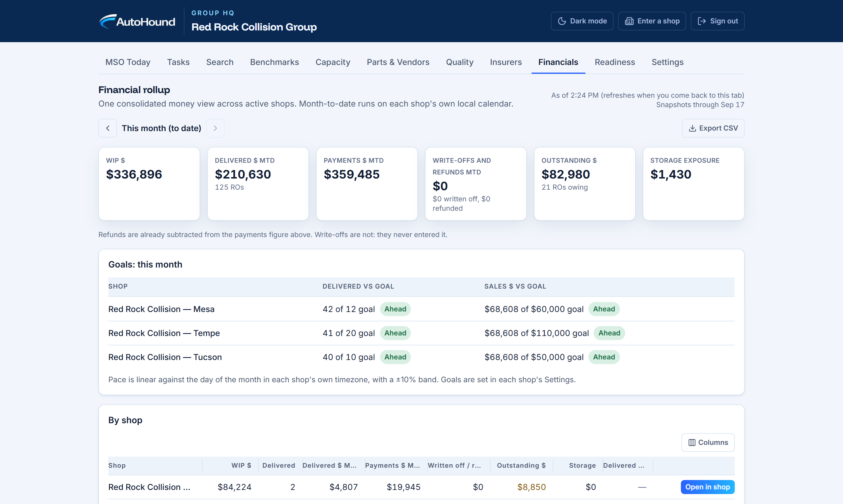
Task: Click the Red Rock Collision — Tempe row
Action: (421, 333)
